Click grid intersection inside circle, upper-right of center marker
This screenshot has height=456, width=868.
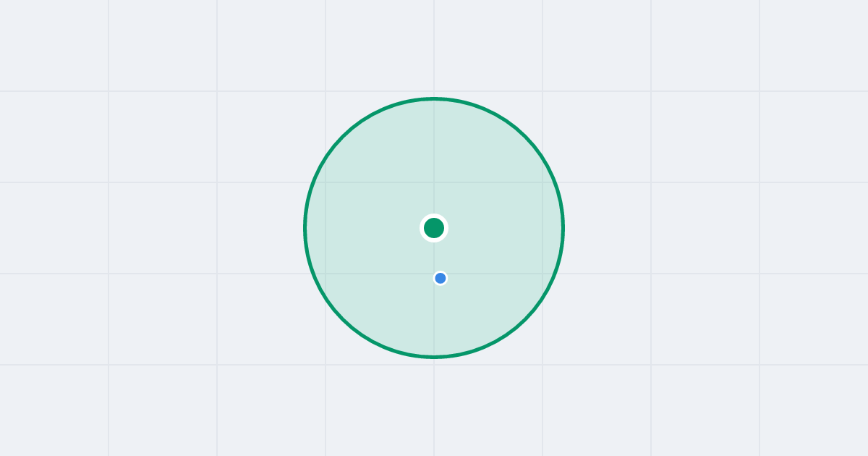pos(542,182)
